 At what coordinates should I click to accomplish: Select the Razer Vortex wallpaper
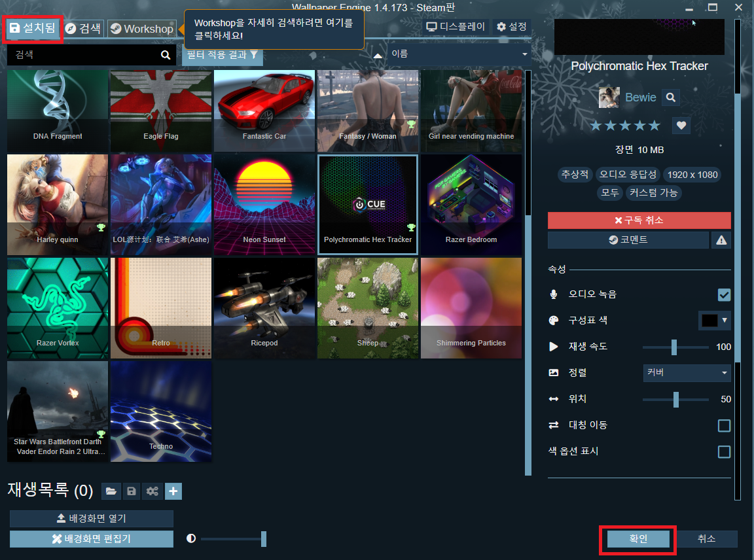point(58,308)
